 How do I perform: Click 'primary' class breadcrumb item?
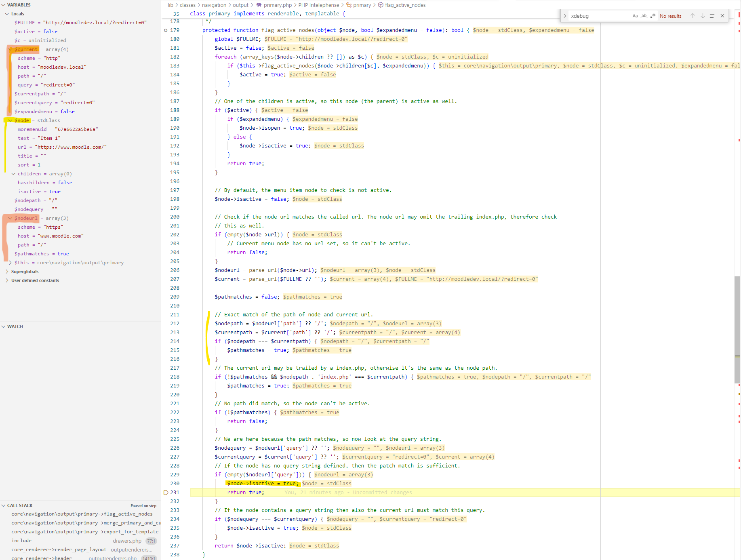362,5
